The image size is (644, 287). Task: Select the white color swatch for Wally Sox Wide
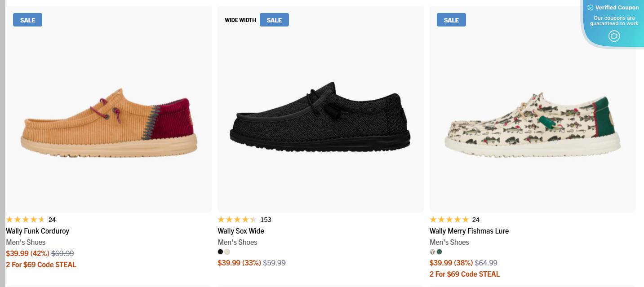point(227,252)
